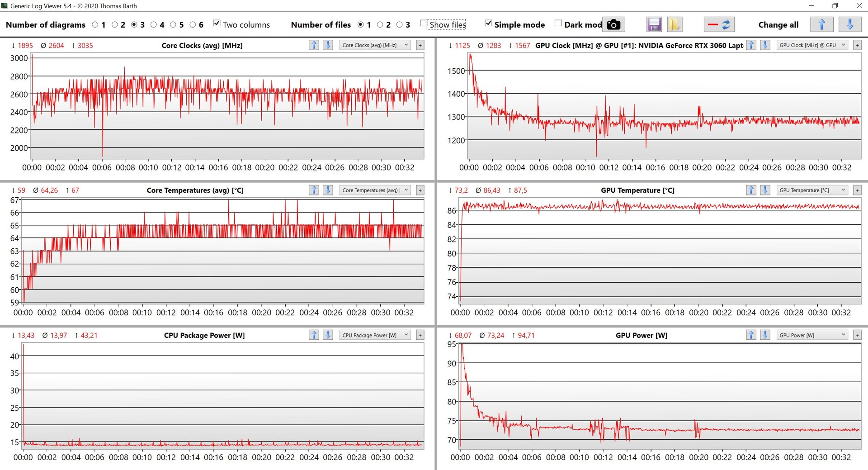
Task: Disable the Simple mode checkbox
Action: pos(488,24)
